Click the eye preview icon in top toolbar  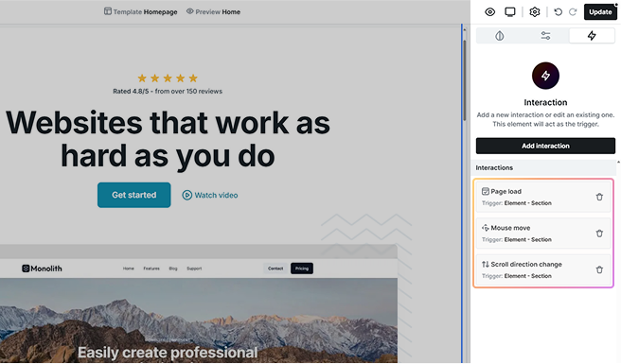click(x=490, y=12)
